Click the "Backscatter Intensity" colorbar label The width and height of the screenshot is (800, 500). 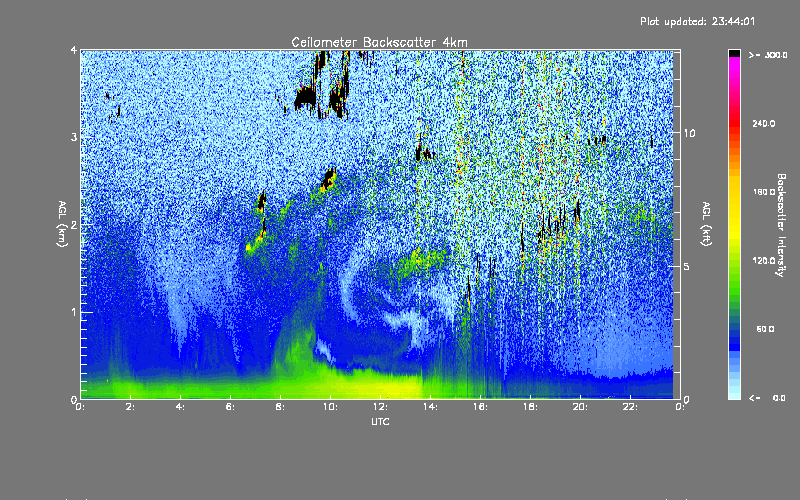click(x=781, y=225)
